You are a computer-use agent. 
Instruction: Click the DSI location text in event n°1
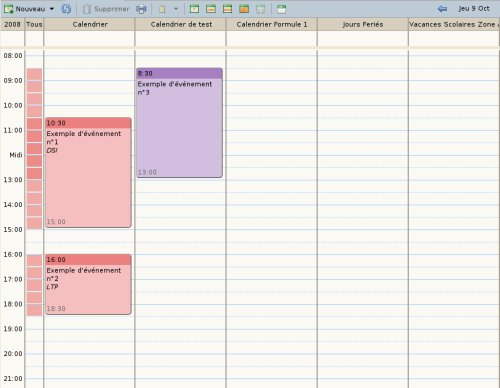click(x=52, y=150)
